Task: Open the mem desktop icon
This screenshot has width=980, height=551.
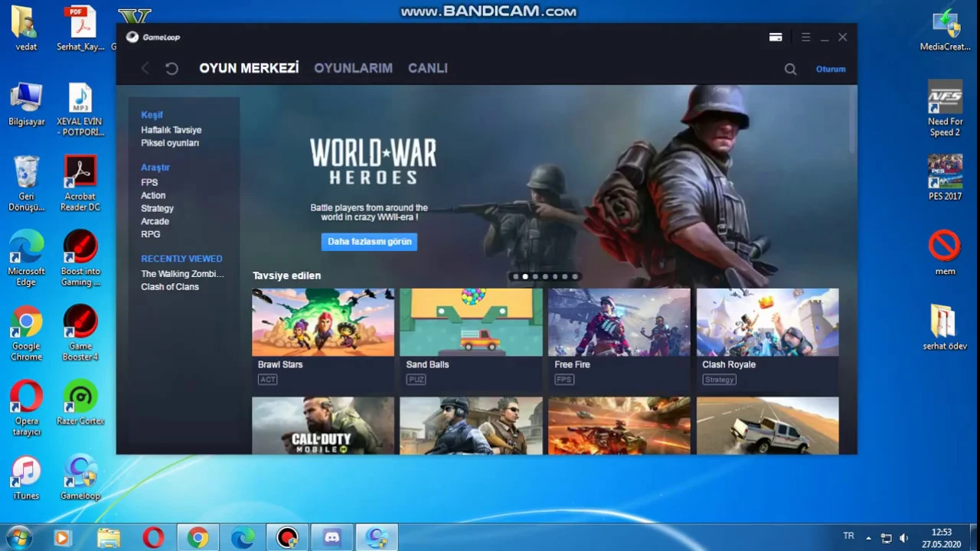Action: [x=945, y=254]
